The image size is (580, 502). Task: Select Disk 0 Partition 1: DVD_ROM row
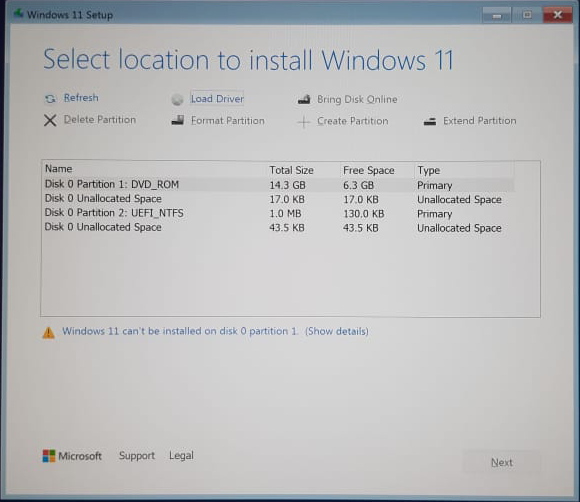point(279,185)
